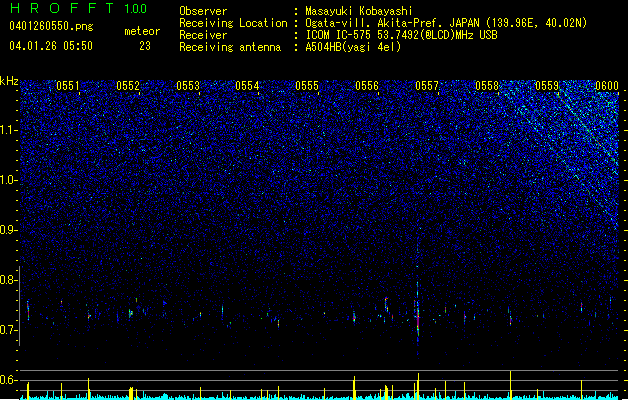Click the Receiving antenna label

pos(230,47)
